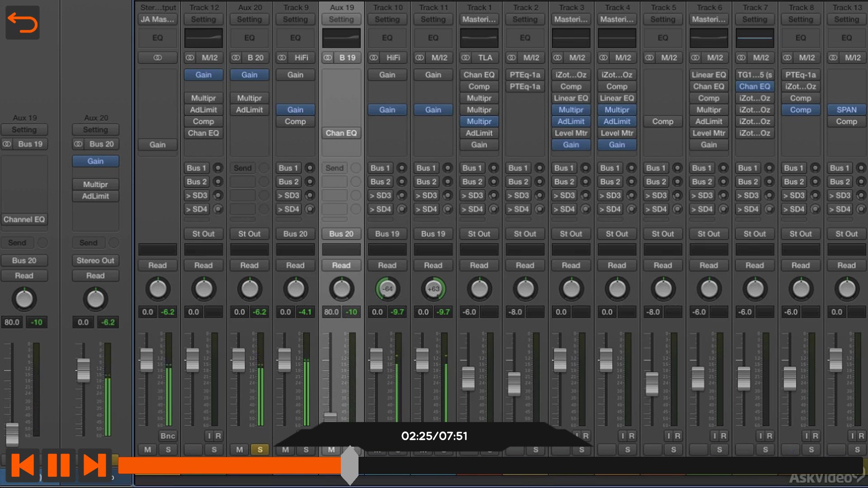Screen dimensions: 868x488
Task: Skip to the next video track
Action: coord(95,465)
